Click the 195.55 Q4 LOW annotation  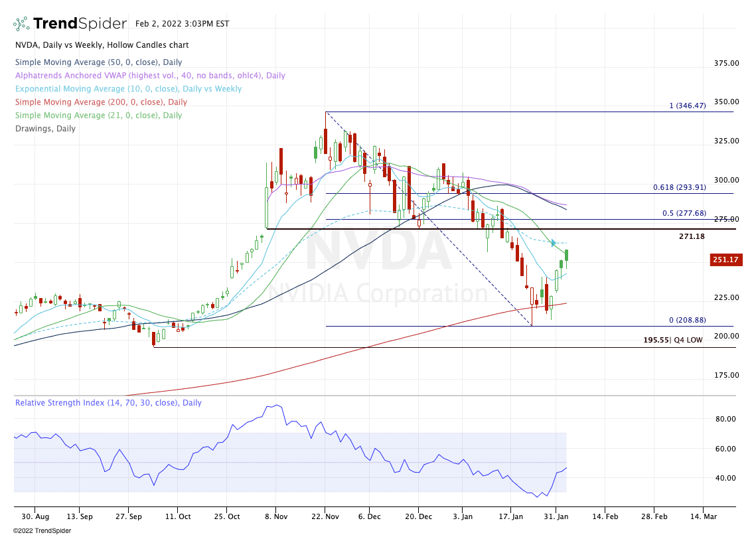(672, 340)
